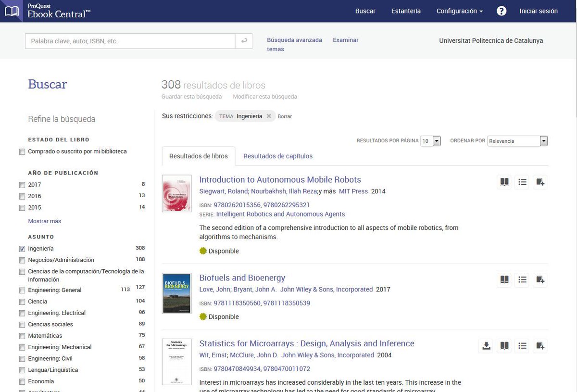
Task: Go to Buscar in top navigation
Action: [365, 11]
